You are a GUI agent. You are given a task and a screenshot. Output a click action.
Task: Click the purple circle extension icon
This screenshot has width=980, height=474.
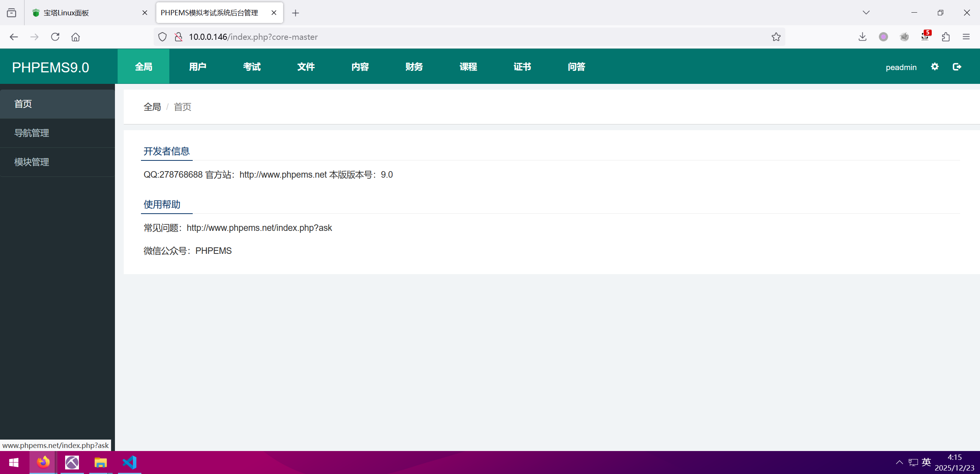tap(883, 37)
